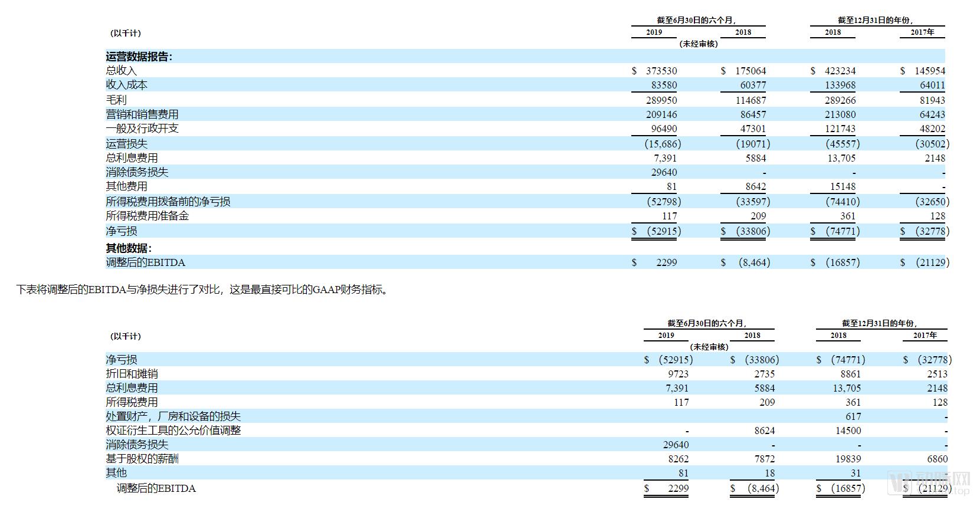Select the 运营损失 row label
This screenshot has width=980, height=506.
click(x=126, y=144)
